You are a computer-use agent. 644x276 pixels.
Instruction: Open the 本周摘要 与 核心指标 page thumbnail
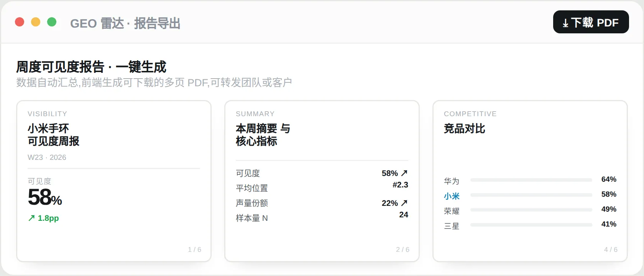pos(322,181)
